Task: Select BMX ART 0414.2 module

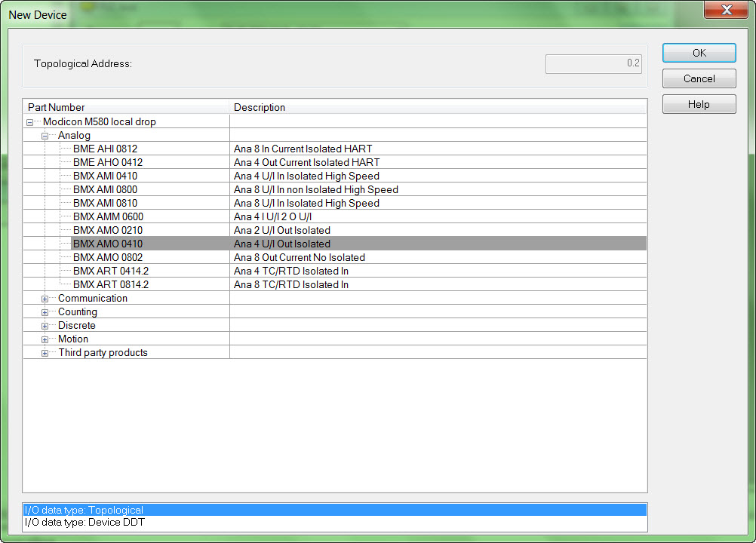Action: (x=111, y=271)
